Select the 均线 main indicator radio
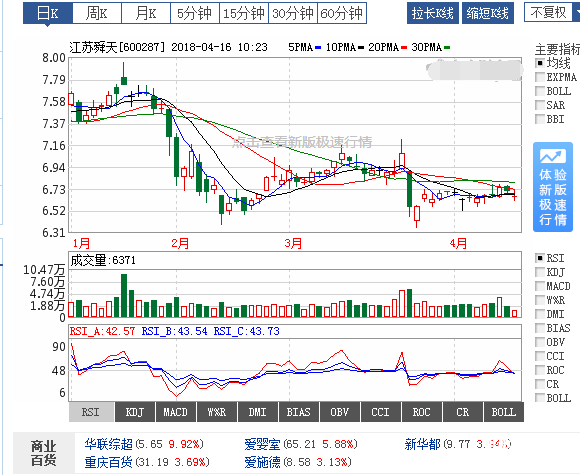The image size is (580, 475). click(540, 63)
